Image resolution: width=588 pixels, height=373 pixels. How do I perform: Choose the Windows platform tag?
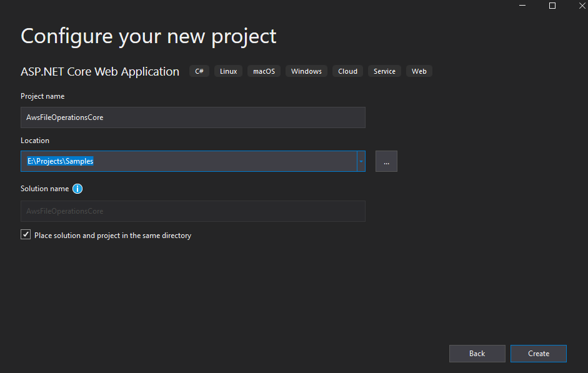[x=306, y=71]
